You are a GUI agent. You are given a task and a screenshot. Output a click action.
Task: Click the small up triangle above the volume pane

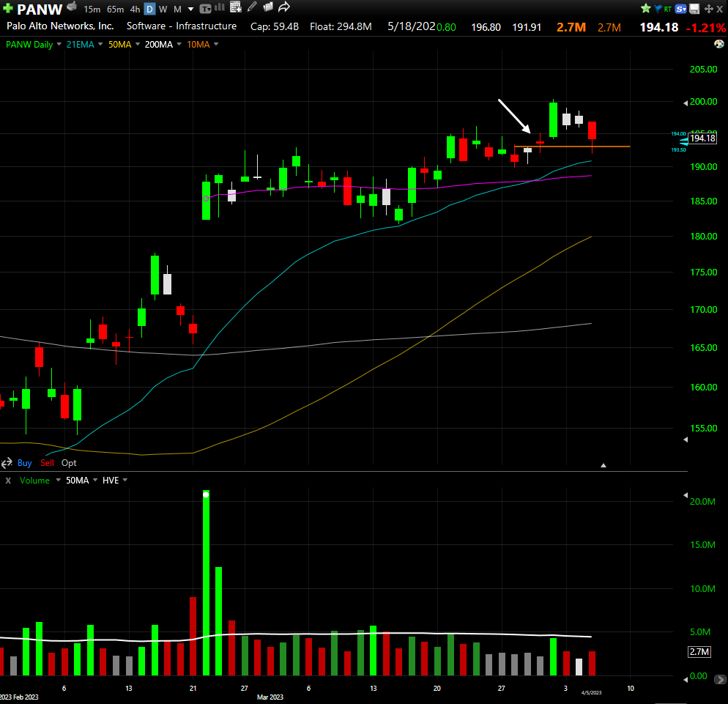603,465
